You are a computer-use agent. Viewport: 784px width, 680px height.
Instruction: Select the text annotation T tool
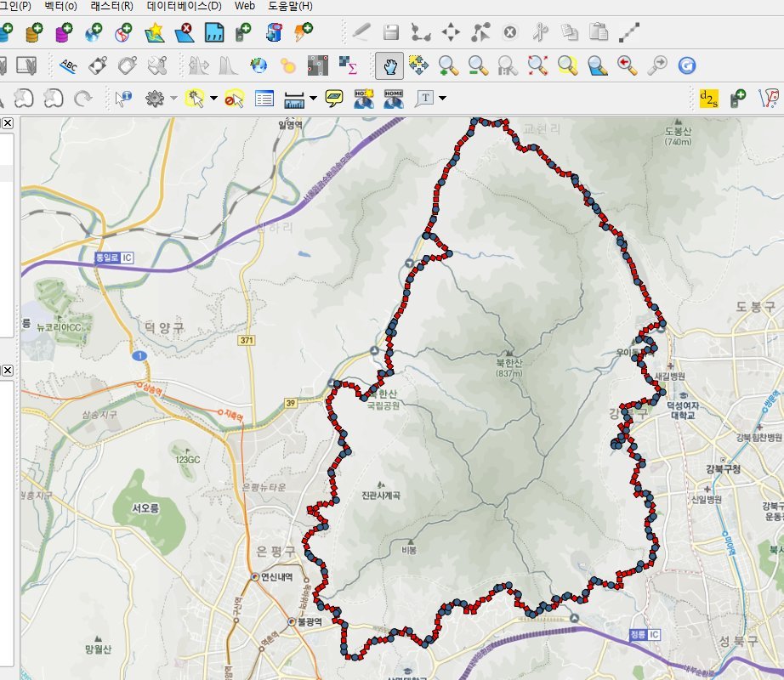point(424,99)
